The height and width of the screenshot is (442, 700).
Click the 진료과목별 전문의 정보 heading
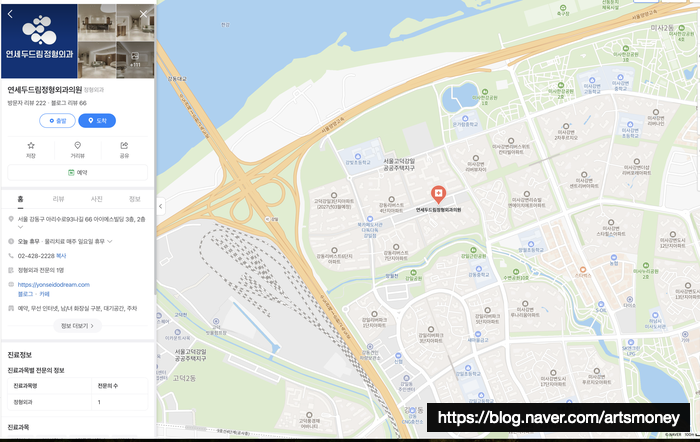[x=36, y=370]
